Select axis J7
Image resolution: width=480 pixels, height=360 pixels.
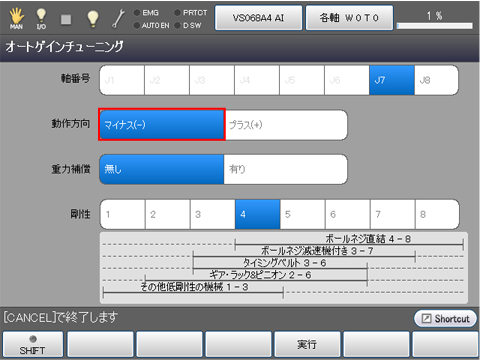tap(392, 80)
